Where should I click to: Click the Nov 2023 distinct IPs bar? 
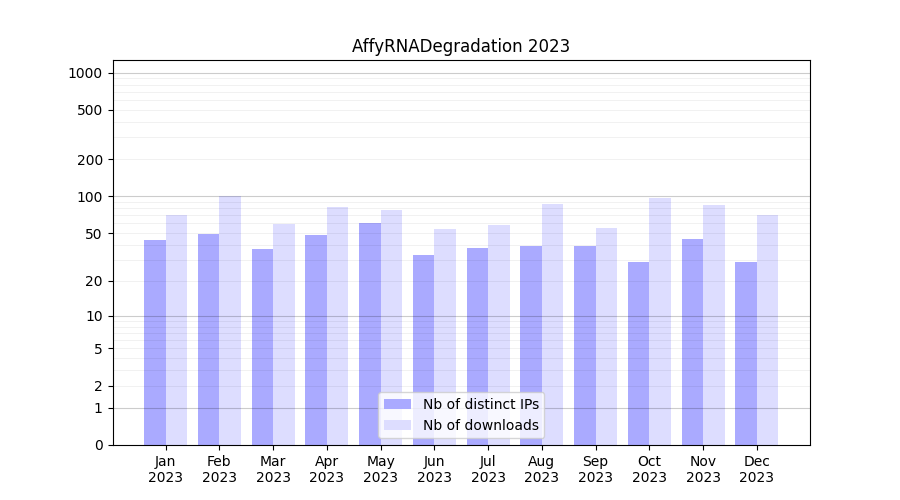click(x=692, y=342)
